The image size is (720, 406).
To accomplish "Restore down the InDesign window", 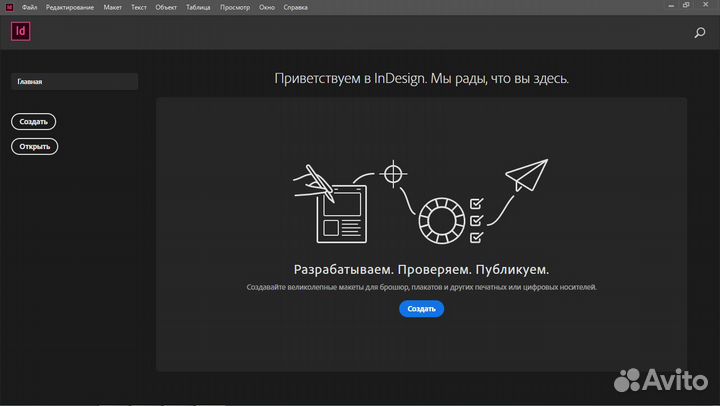I will 686,5.
